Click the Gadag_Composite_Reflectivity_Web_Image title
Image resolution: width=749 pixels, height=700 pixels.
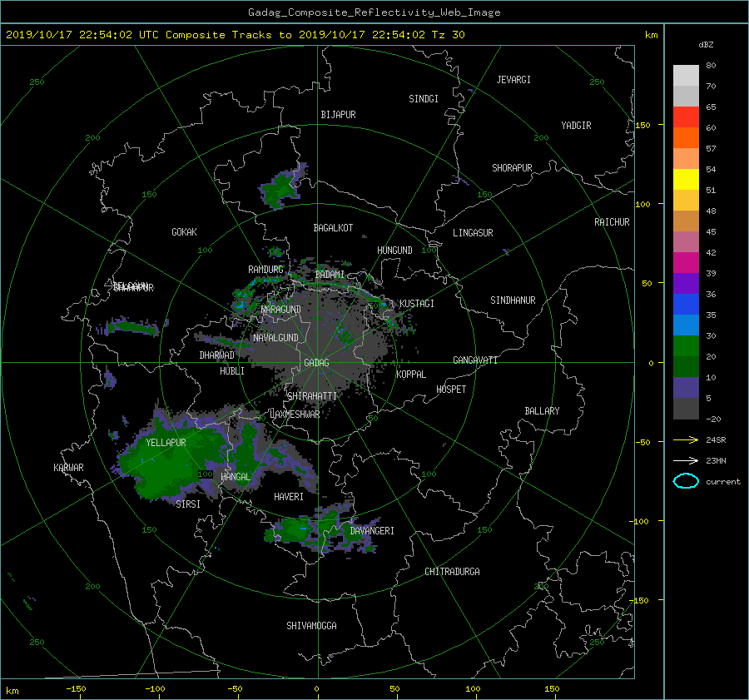point(374,12)
